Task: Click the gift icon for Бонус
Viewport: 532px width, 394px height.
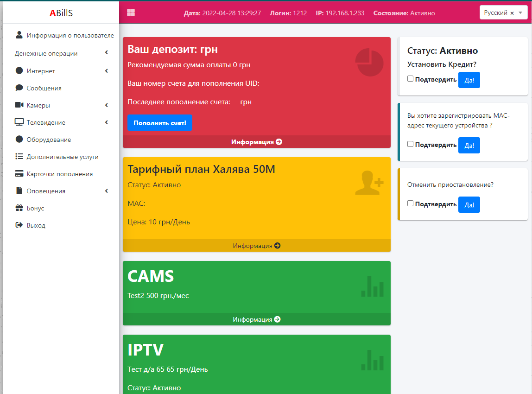Action: pos(19,208)
